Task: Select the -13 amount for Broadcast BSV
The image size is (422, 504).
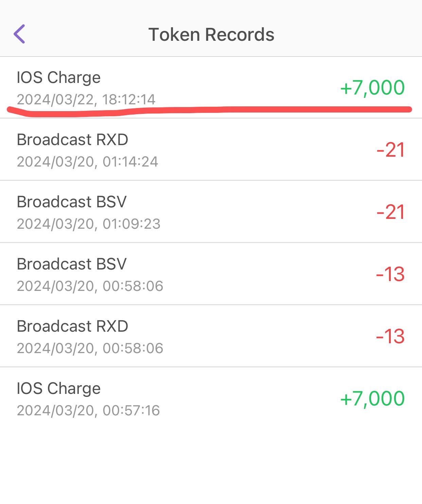Action: click(x=390, y=274)
